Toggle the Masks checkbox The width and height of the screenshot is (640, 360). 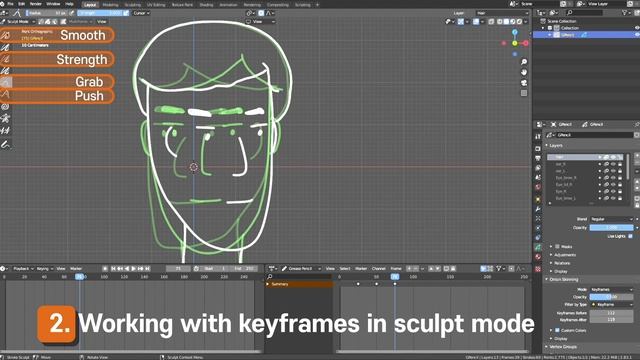pyautogui.click(x=558, y=247)
